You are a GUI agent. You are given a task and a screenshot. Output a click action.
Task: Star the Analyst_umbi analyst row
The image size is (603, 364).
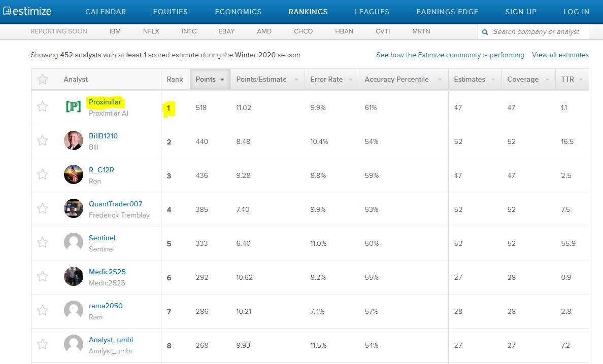(42, 344)
